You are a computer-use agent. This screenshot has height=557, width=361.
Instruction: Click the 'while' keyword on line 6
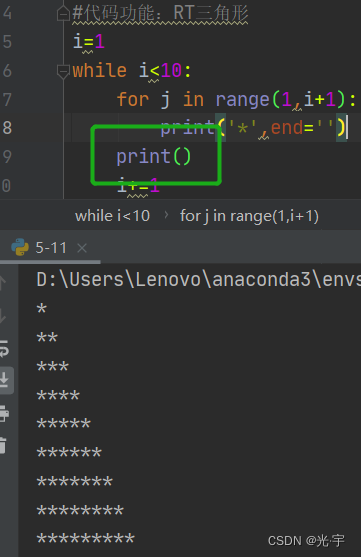(x=99, y=70)
